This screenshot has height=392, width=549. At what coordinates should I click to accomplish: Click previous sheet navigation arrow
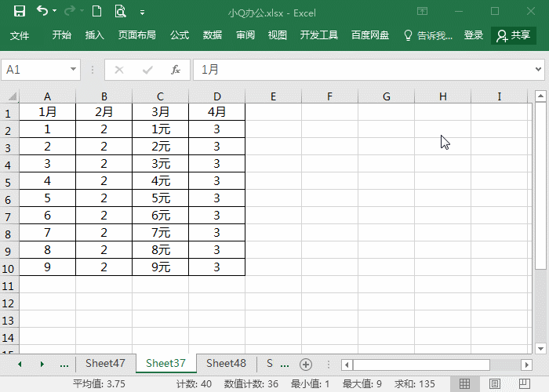(x=20, y=365)
